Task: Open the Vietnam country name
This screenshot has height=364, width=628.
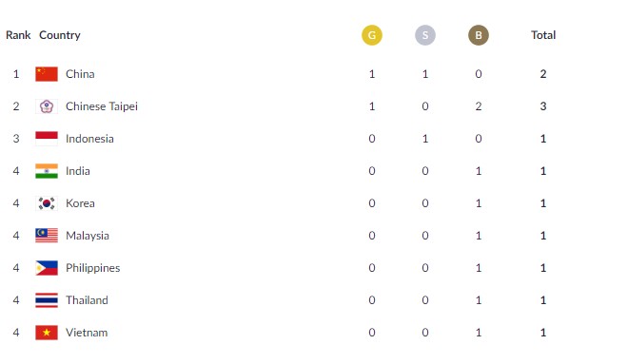Action: click(x=87, y=333)
